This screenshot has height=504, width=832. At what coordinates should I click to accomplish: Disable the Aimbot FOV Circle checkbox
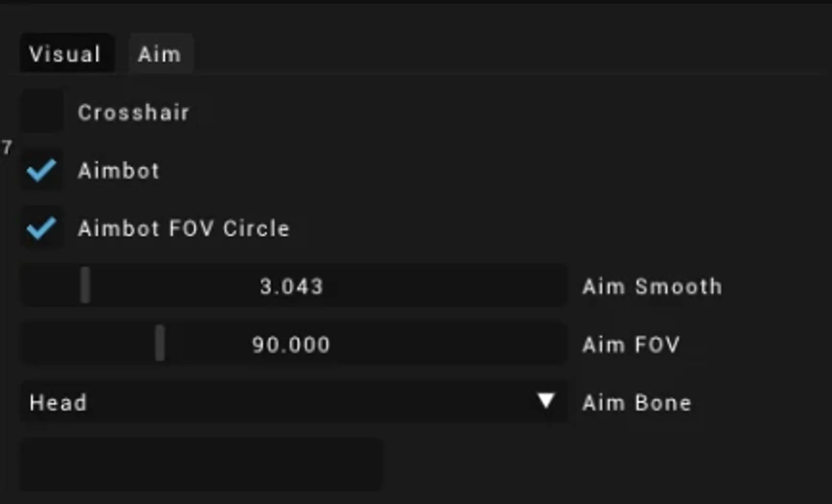point(42,228)
